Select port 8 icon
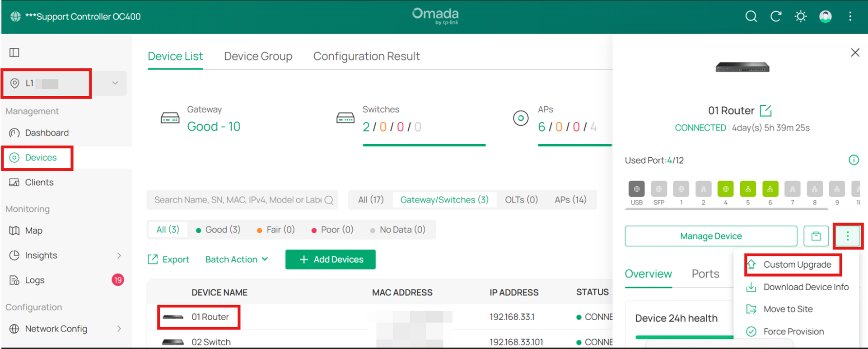The height and width of the screenshot is (349, 868). point(814,189)
